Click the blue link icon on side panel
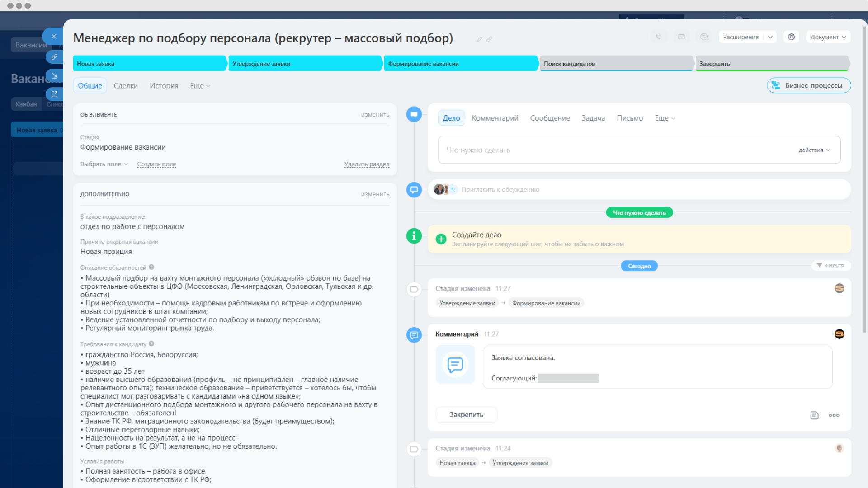The height and width of the screenshot is (488, 868). pos(54,57)
